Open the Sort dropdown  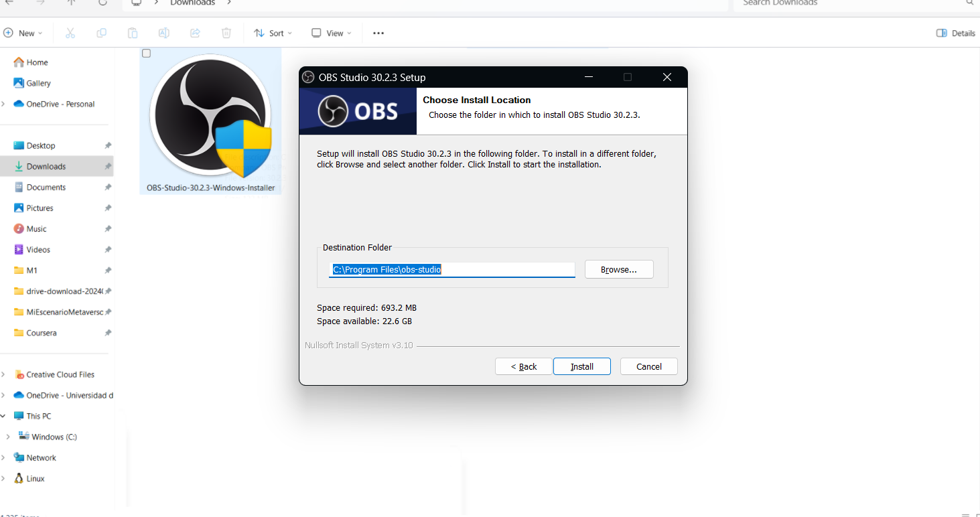[273, 33]
